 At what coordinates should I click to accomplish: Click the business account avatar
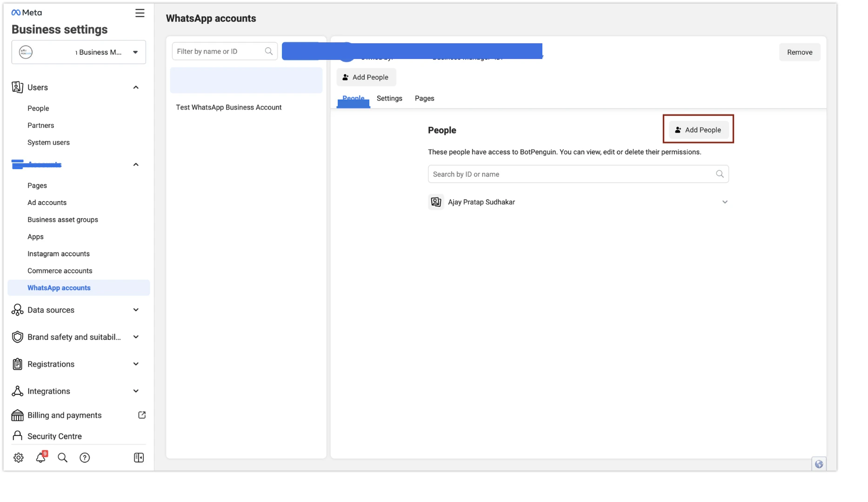[x=26, y=52]
